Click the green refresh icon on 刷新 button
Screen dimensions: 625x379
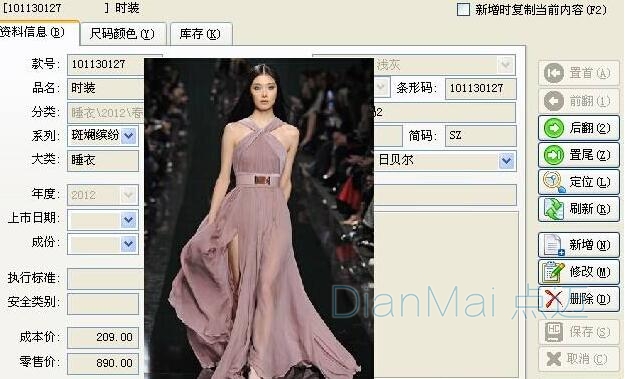point(554,209)
